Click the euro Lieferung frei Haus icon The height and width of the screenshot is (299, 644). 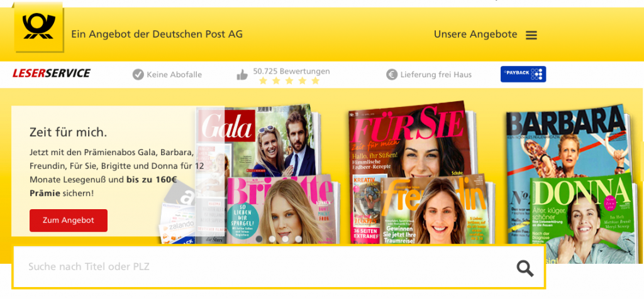pos(392,75)
